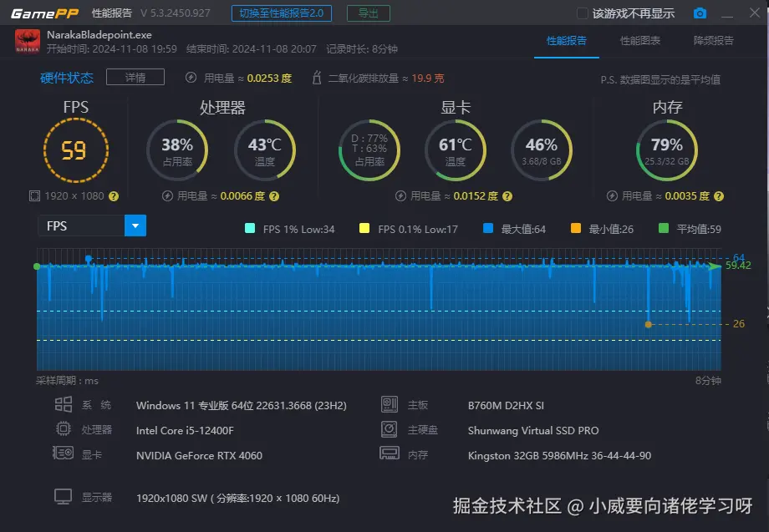The image size is (769, 532).
Task: Open the 降频报告 tab
Action: point(714,41)
